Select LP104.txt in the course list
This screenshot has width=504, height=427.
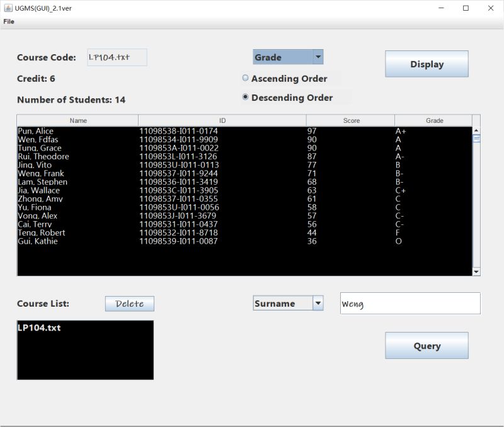pos(85,327)
